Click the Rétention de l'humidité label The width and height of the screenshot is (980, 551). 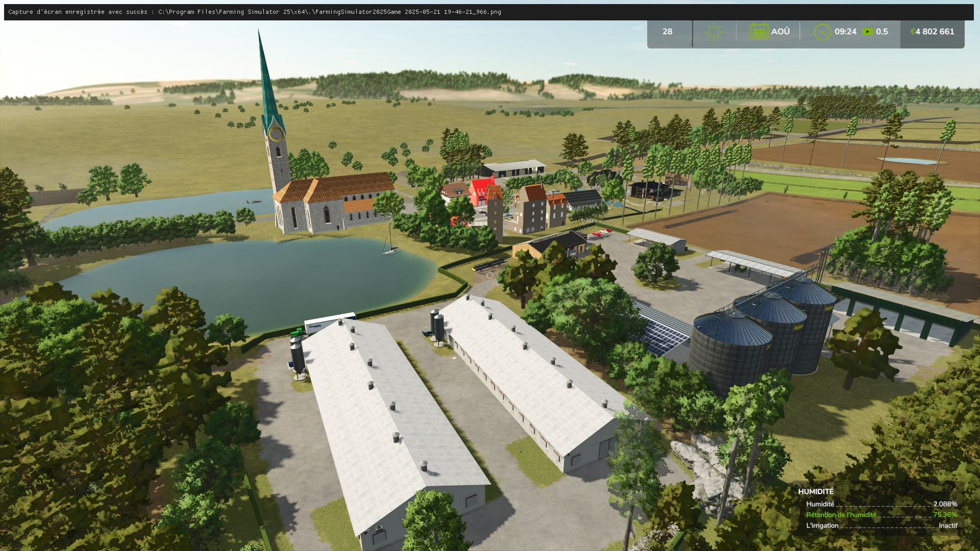(x=841, y=515)
